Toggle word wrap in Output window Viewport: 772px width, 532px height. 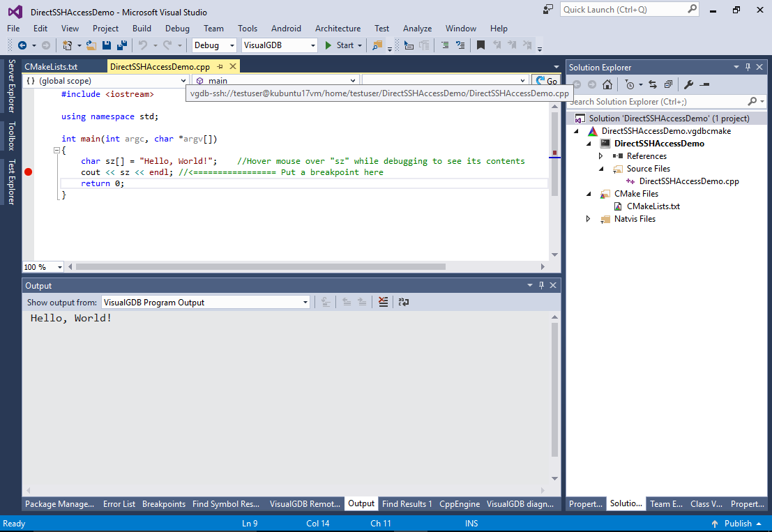tap(404, 302)
